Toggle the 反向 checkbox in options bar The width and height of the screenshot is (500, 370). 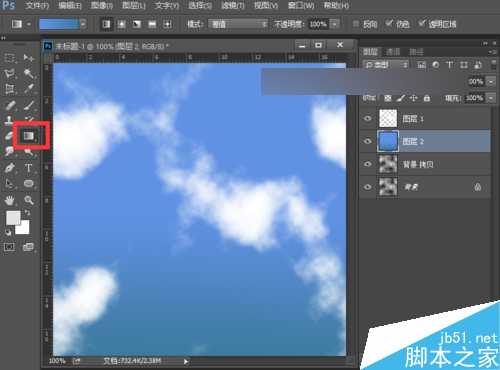click(x=356, y=24)
